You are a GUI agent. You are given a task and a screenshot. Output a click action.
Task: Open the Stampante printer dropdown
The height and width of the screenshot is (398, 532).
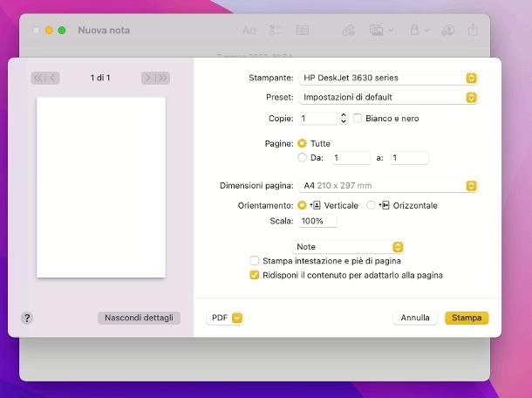pyautogui.click(x=388, y=78)
